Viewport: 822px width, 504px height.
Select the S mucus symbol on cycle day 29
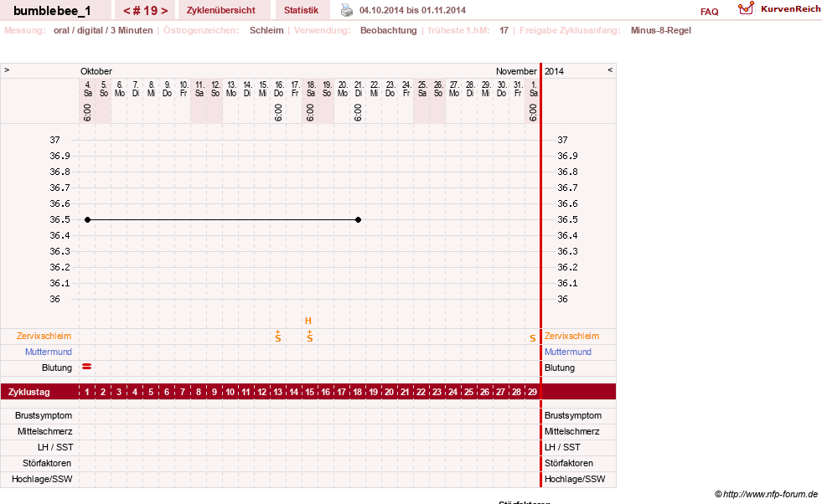[533, 338]
